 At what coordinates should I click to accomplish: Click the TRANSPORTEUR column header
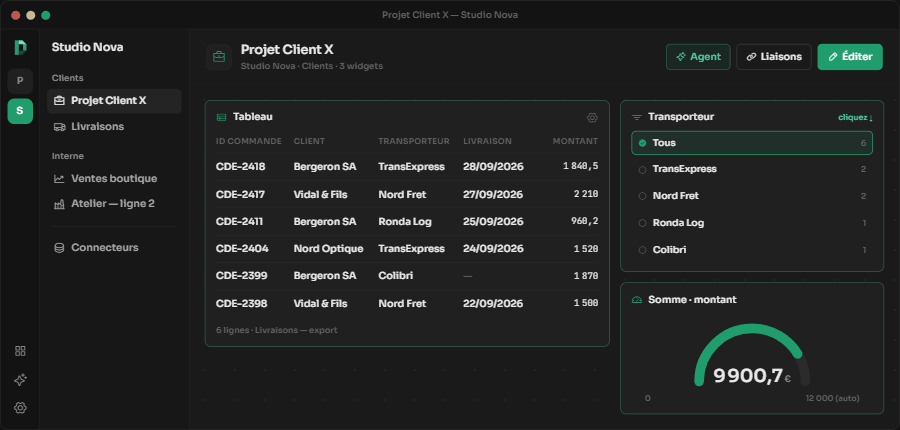coord(414,141)
